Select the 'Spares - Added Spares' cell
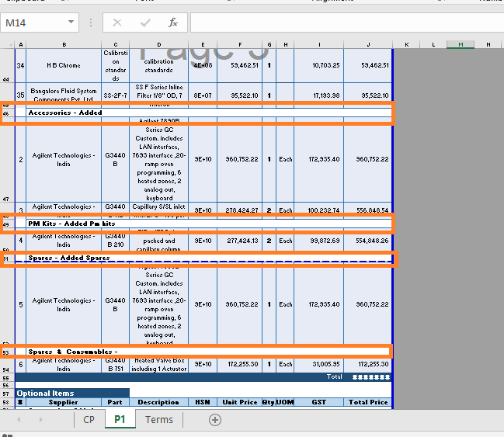504x437 pixels. tap(209, 258)
